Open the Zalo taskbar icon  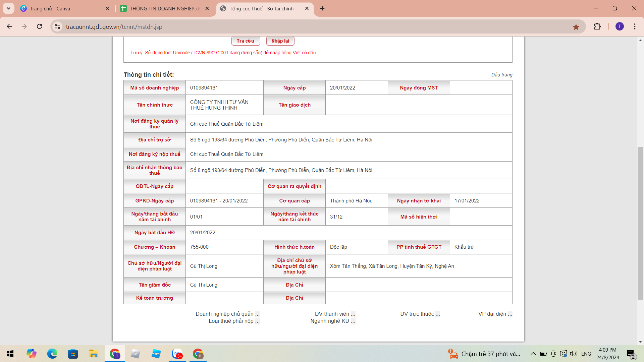coord(177,354)
